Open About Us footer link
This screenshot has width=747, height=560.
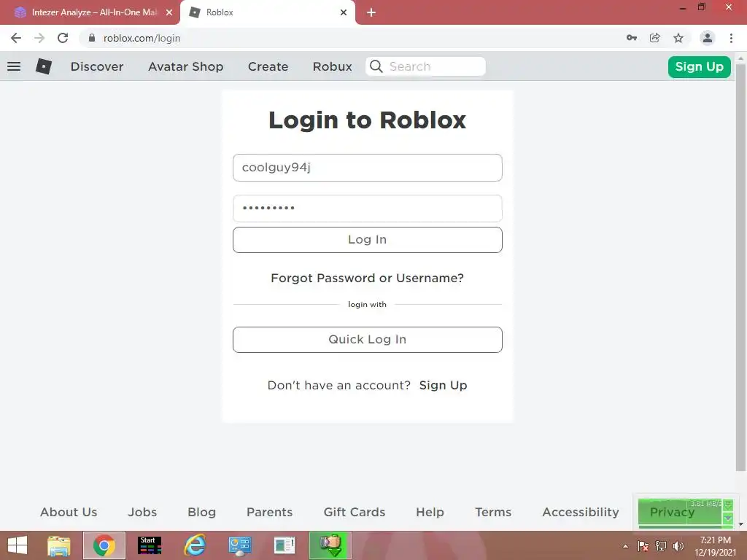[x=69, y=512]
